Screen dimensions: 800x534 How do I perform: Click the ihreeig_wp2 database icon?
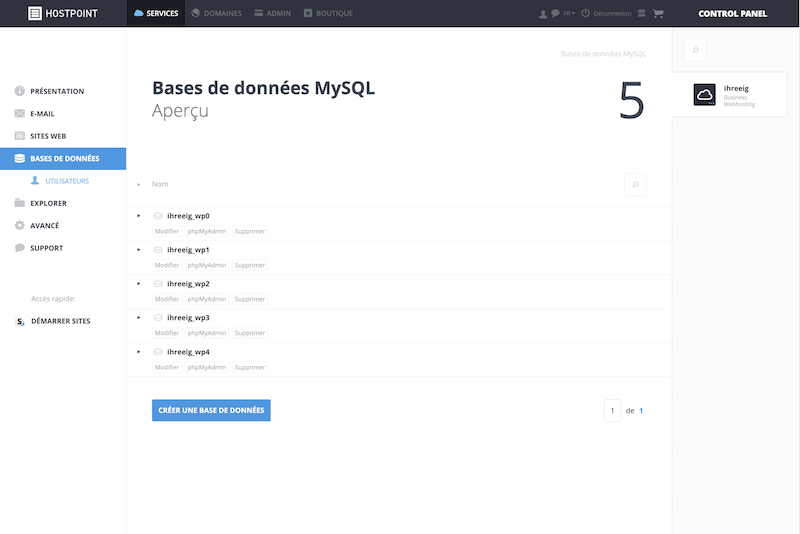coord(158,284)
